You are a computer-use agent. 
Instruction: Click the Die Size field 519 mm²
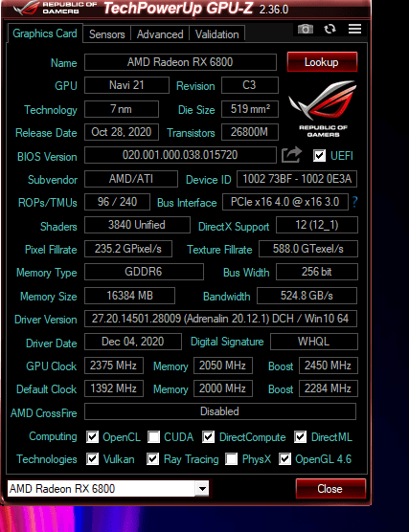(250, 109)
